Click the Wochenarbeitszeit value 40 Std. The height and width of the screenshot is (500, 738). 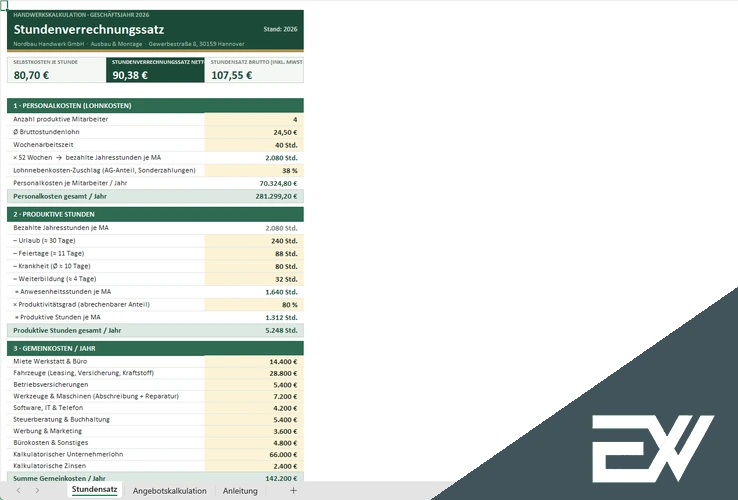click(254, 145)
